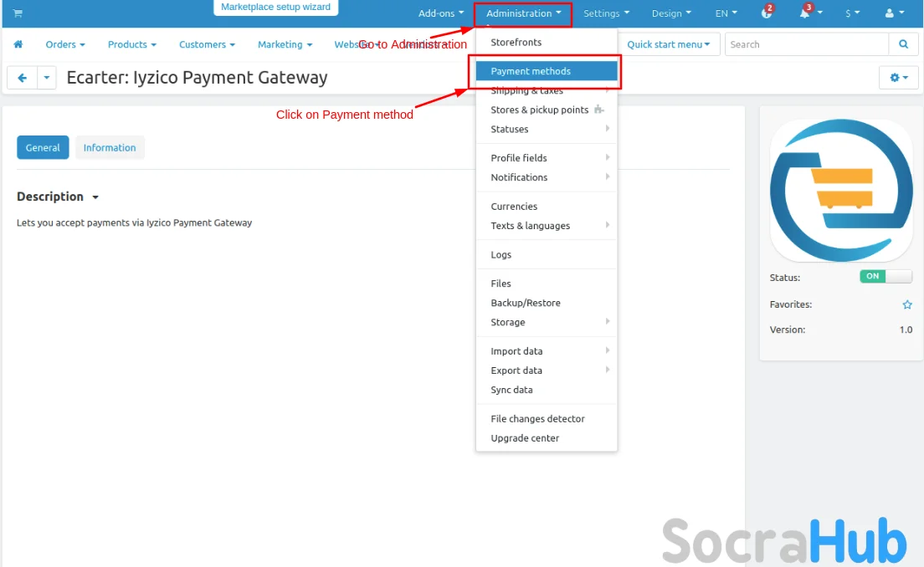Expand the Profile fields submenu
The height and width of the screenshot is (567, 924).
pyautogui.click(x=547, y=158)
